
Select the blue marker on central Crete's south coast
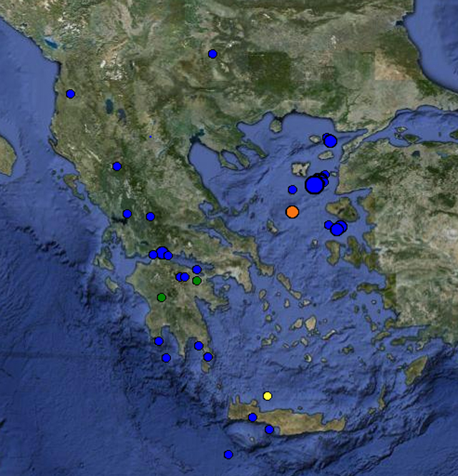coord(269,429)
